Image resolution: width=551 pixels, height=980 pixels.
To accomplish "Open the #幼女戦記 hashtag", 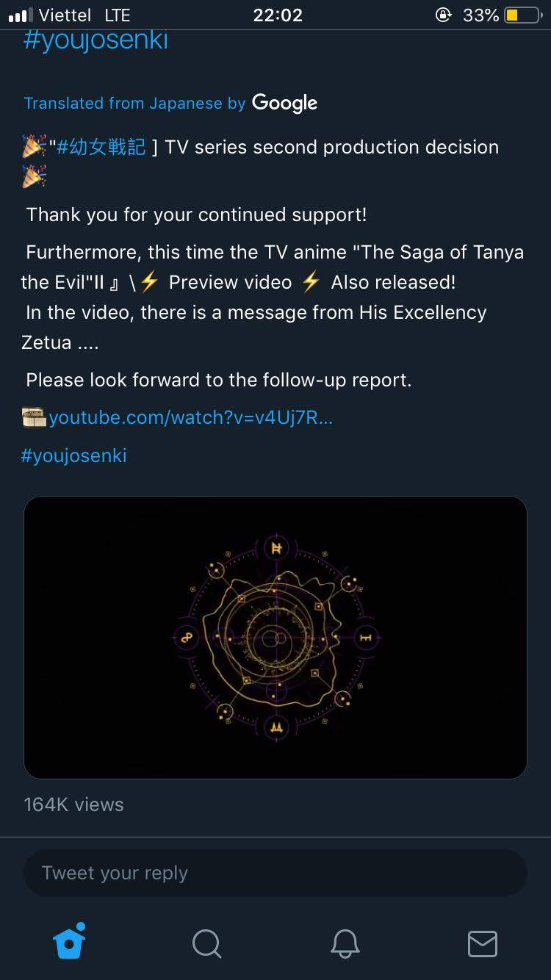I will click(x=101, y=147).
